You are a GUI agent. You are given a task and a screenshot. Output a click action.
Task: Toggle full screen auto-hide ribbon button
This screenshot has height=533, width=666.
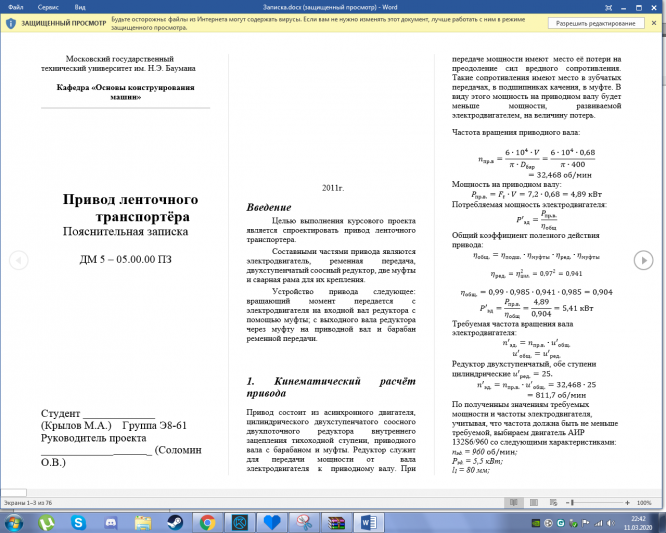tap(609, 8)
